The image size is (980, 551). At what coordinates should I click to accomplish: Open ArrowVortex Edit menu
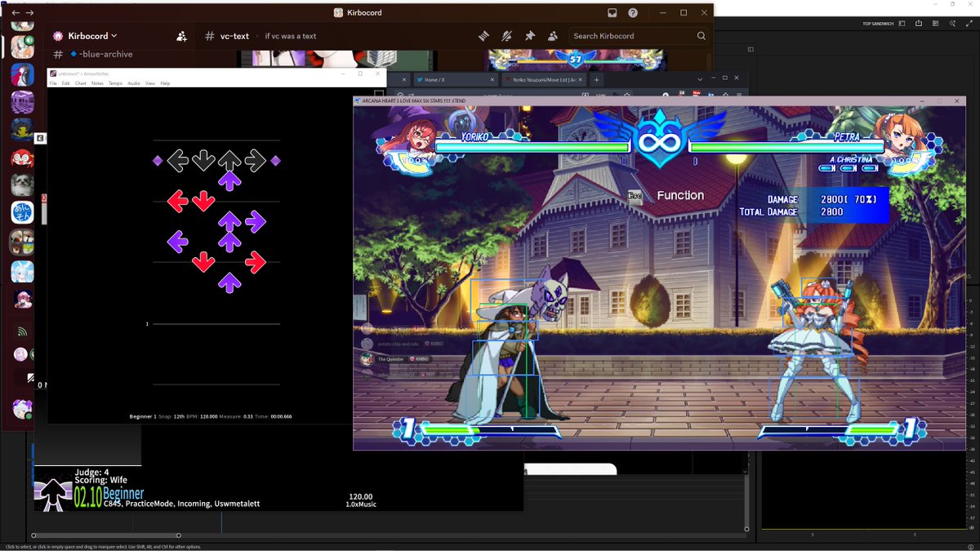pos(66,83)
